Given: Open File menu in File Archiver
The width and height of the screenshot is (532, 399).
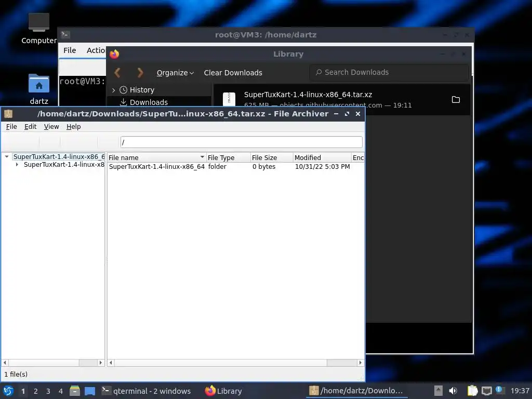Looking at the screenshot, I should click(x=11, y=127).
